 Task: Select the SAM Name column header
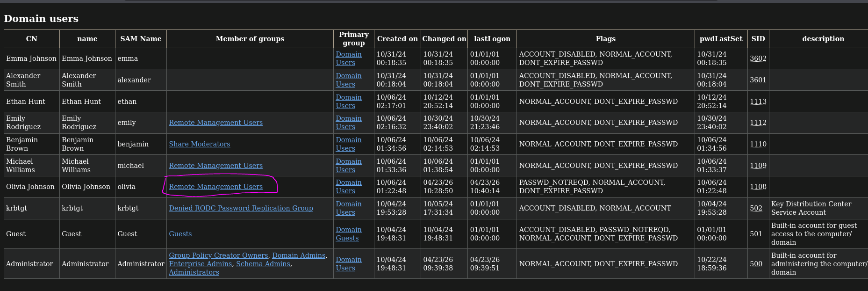coord(141,39)
